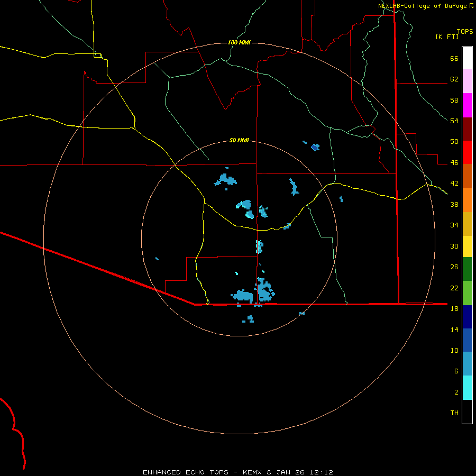
Task: Click the 14 legend value
Action: point(454,329)
